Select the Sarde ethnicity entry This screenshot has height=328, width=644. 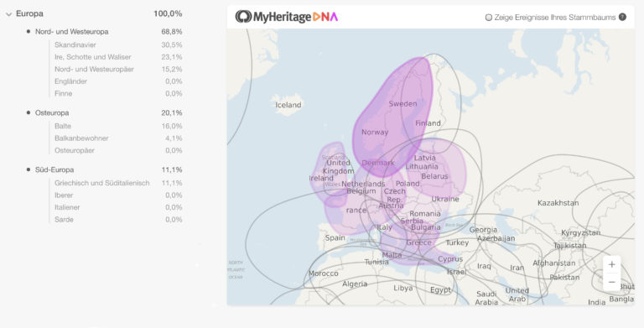[118, 220]
